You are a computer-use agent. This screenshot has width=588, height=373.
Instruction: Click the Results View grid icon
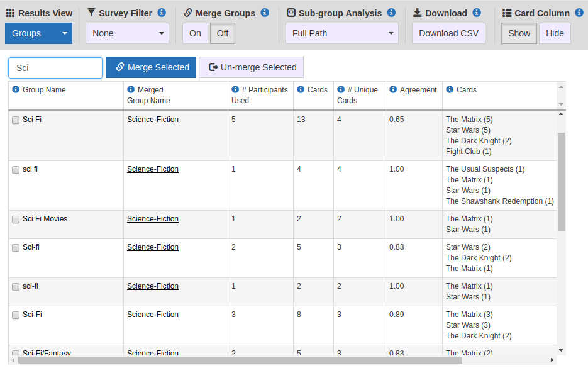click(x=11, y=13)
